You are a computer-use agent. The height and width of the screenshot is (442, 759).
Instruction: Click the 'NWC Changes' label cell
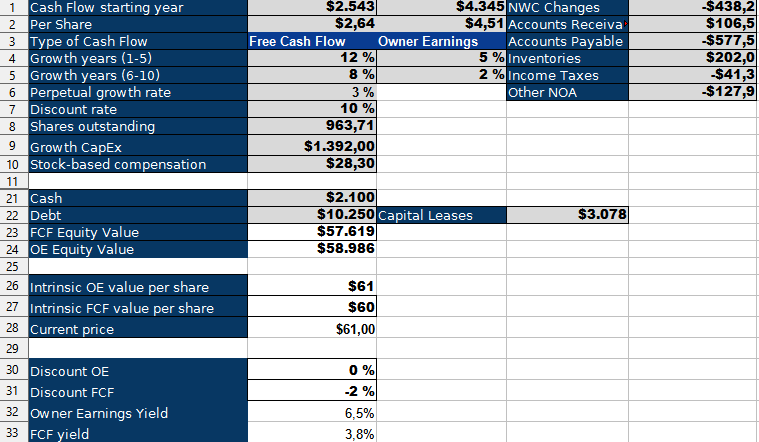[567, 7]
